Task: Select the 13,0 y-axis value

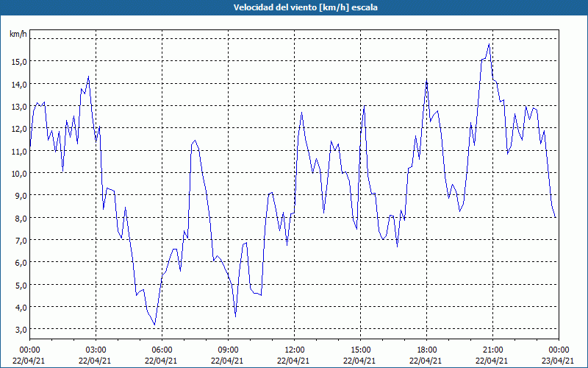Action: (19, 106)
